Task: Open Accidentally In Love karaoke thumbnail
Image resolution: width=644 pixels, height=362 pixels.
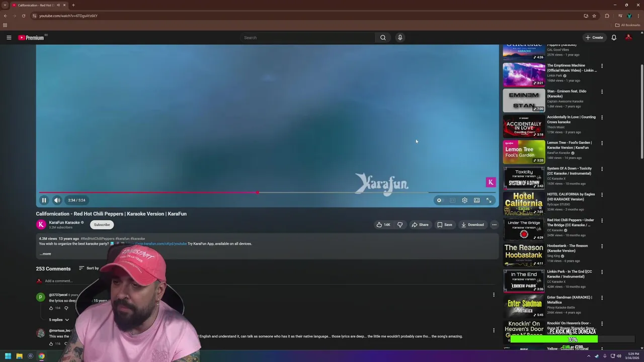Action: 524,126
